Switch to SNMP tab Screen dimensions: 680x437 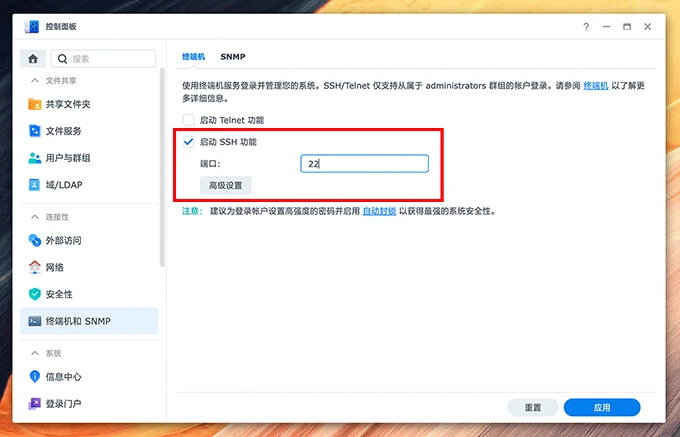coord(233,57)
